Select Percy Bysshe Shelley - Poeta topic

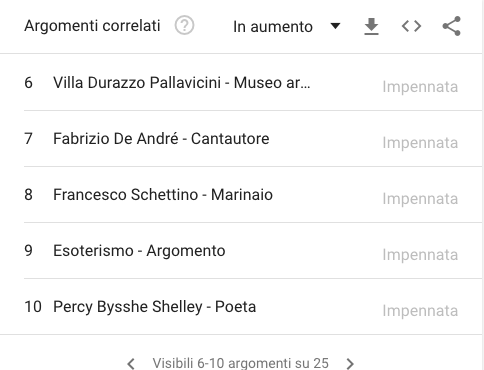[155, 307]
